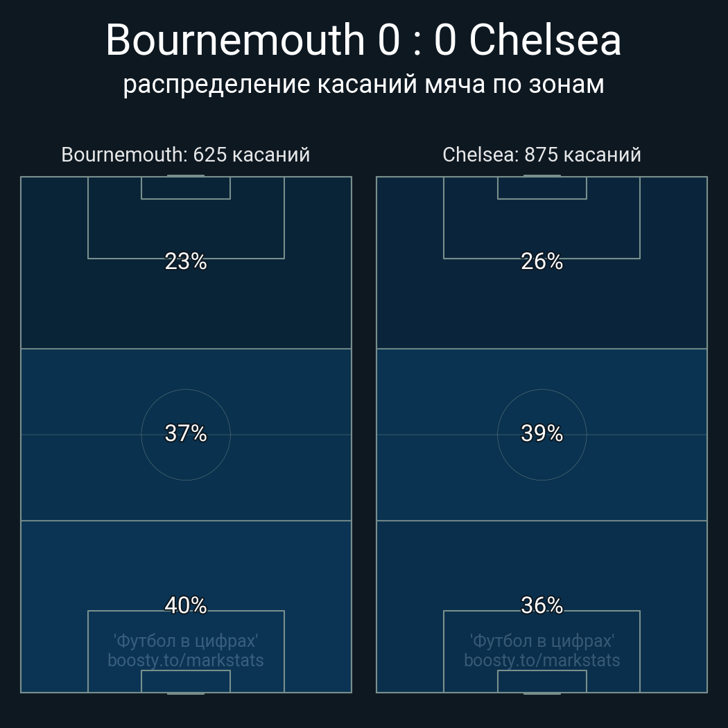
Task: Click subtitle распределение касаний мяча по зонам
Action: coord(363,84)
